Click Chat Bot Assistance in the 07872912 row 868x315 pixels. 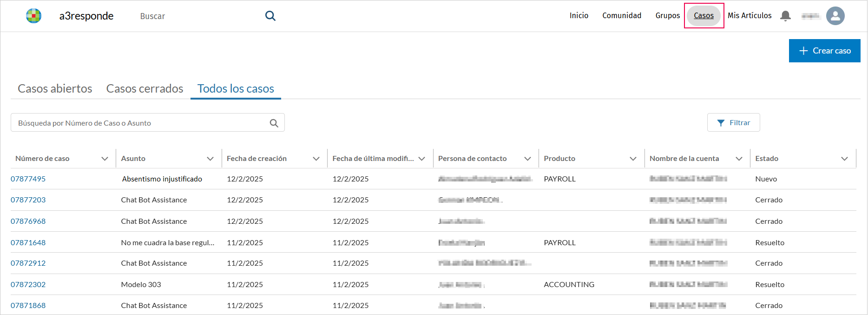[x=154, y=263]
